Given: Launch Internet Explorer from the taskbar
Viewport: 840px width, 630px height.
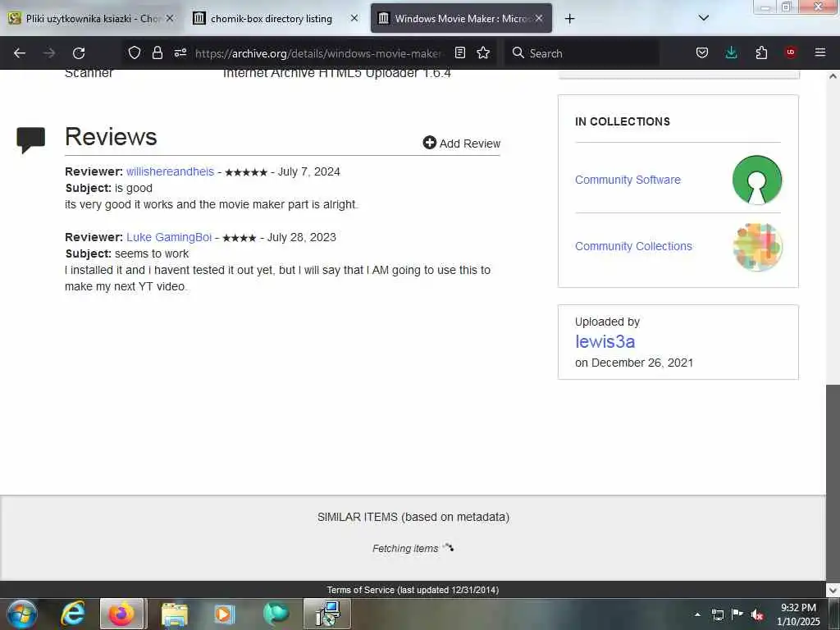Looking at the screenshot, I should coord(72,614).
